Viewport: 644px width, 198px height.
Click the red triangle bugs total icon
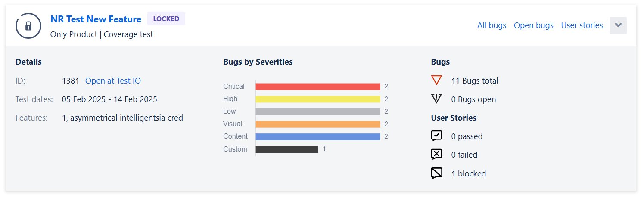coord(436,80)
